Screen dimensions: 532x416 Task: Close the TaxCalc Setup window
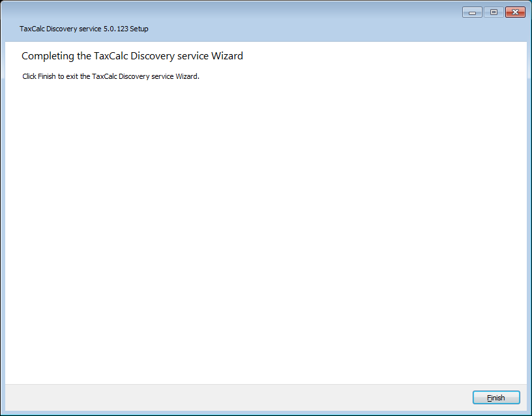[x=515, y=12]
